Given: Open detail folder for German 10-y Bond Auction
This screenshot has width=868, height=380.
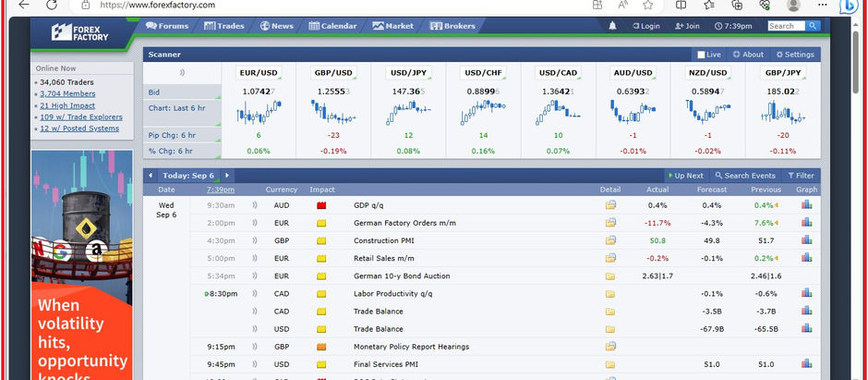Looking at the screenshot, I should (610, 276).
